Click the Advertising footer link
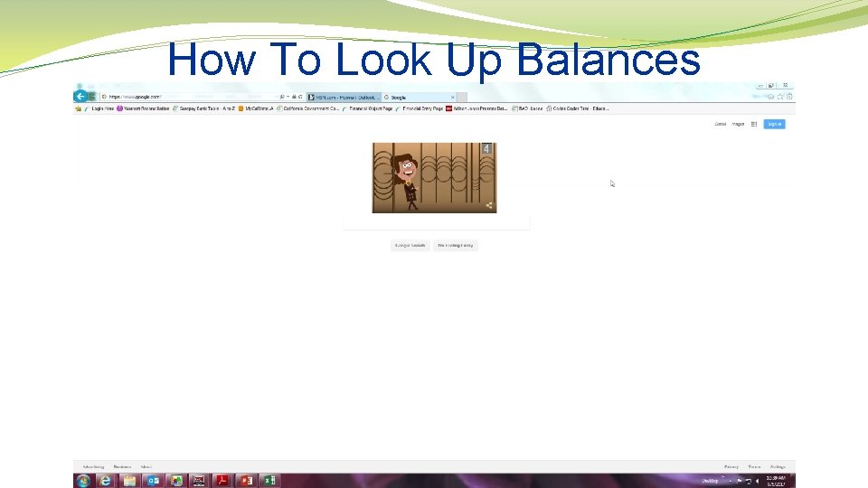Screen dimensions: 868x488 [93, 467]
